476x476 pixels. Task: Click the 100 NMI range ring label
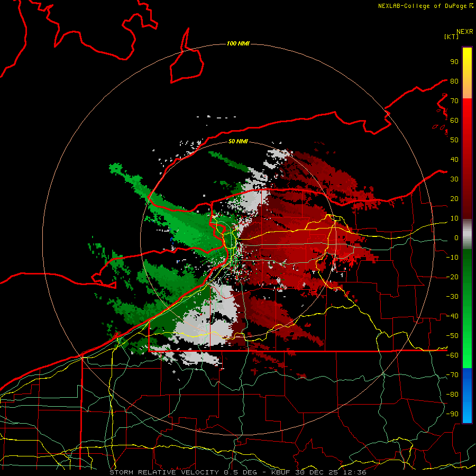click(x=239, y=44)
